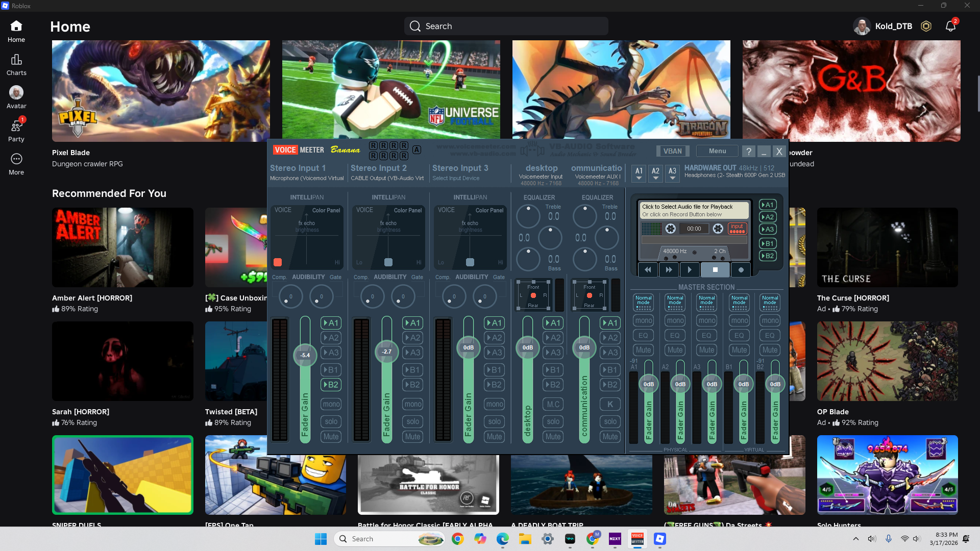Click the Stereo Input 2 fader at -2.7

pyautogui.click(x=386, y=352)
